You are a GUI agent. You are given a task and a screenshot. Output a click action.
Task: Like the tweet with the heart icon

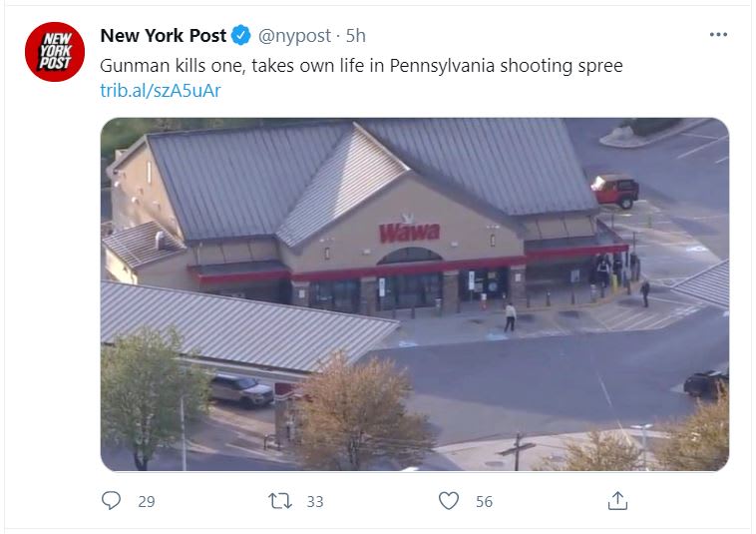[x=449, y=501]
